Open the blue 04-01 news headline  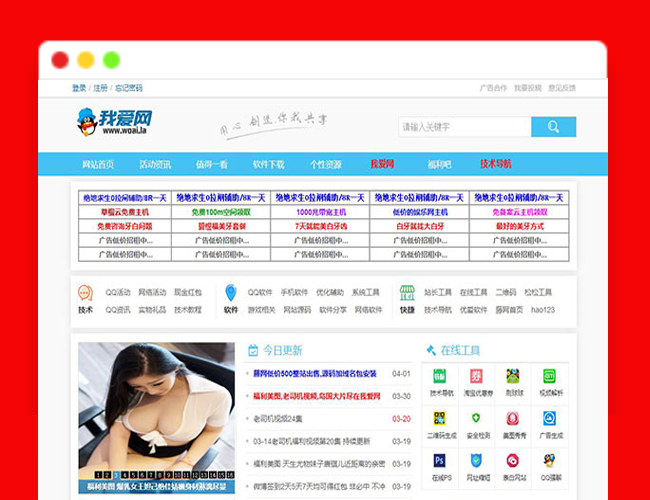[315, 374]
